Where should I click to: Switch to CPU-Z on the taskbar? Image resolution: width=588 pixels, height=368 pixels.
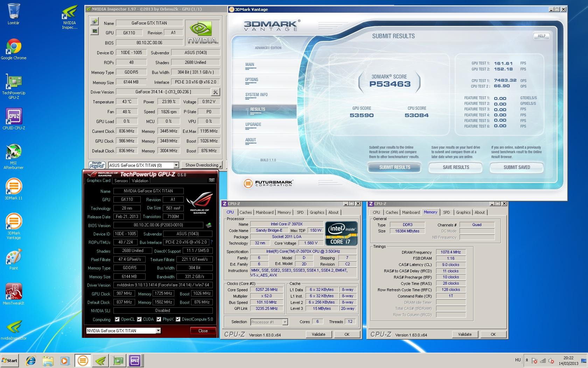[135, 360]
